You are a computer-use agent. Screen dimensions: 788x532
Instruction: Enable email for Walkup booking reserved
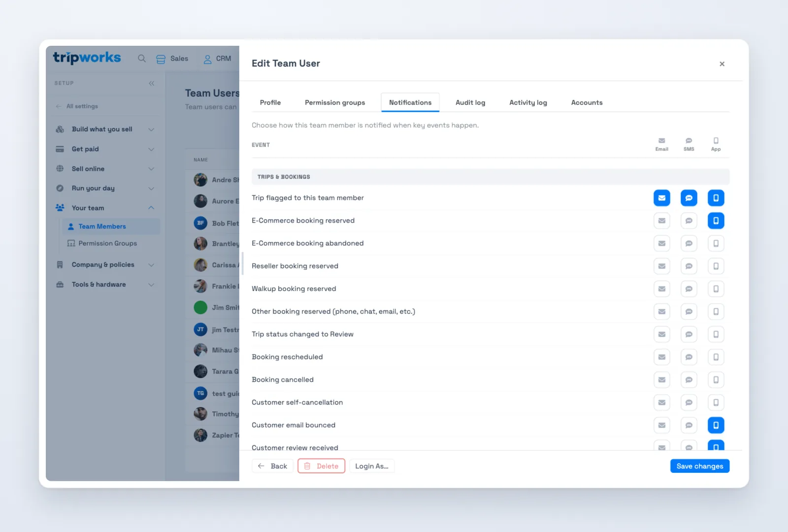(x=662, y=289)
